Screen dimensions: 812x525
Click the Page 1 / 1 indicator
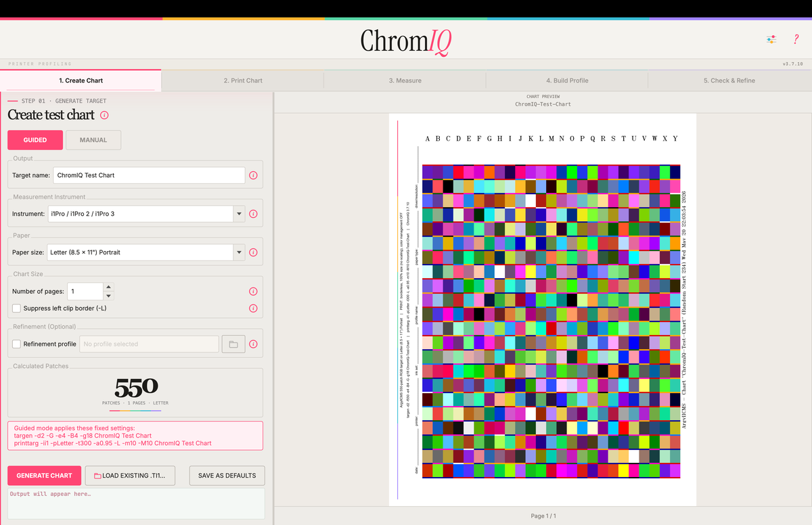point(543,516)
